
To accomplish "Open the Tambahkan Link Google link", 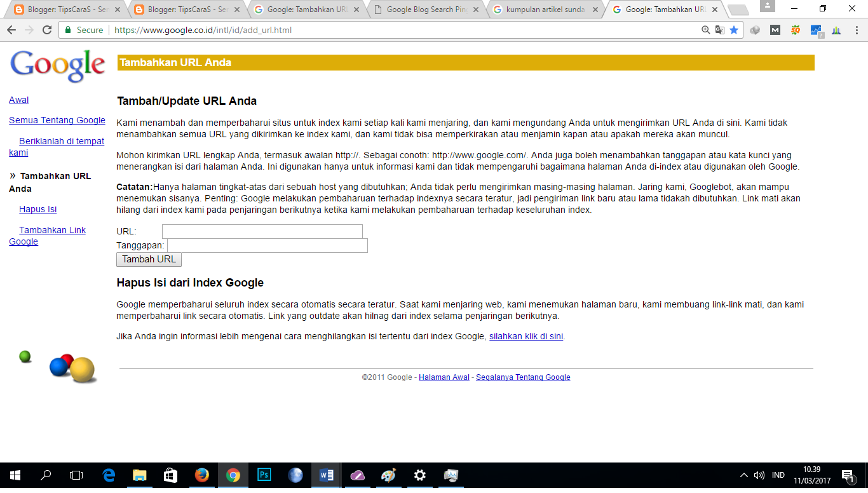I will (48, 236).
